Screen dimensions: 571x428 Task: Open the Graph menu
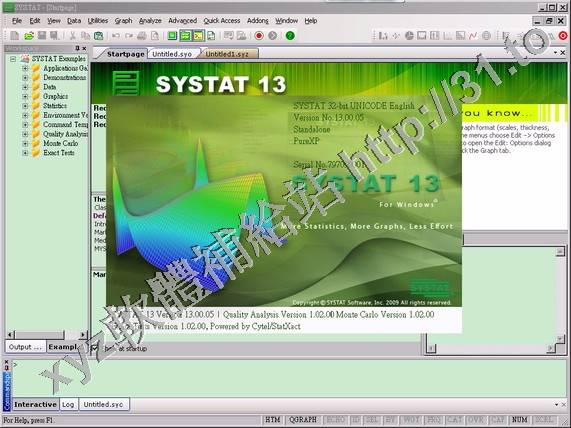tap(123, 21)
